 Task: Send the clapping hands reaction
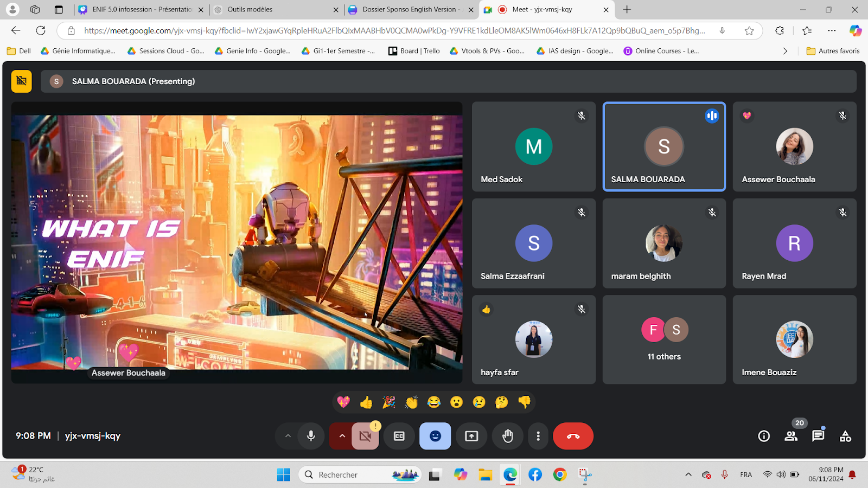coord(411,402)
